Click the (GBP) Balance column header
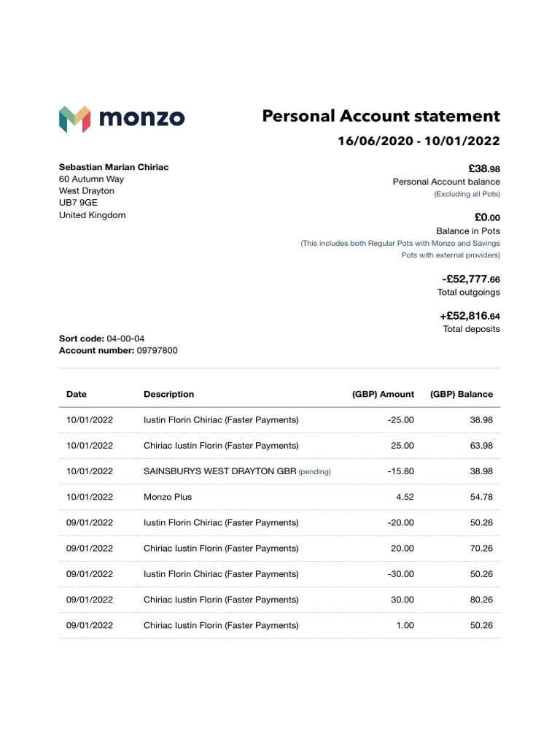The image size is (560, 747). pyautogui.click(x=462, y=394)
